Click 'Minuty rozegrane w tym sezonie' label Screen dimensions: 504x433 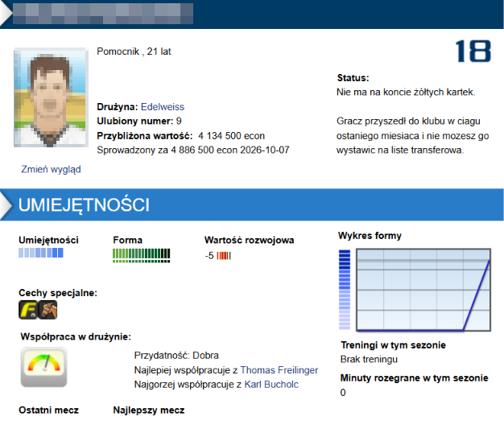pyautogui.click(x=415, y=378)
